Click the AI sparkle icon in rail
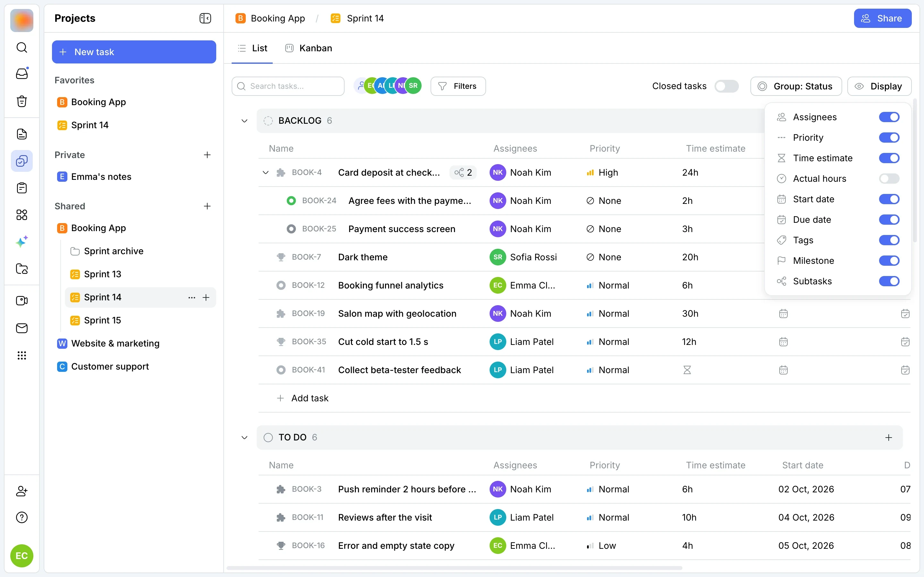924x577 pixels. (x=22, y=242)
